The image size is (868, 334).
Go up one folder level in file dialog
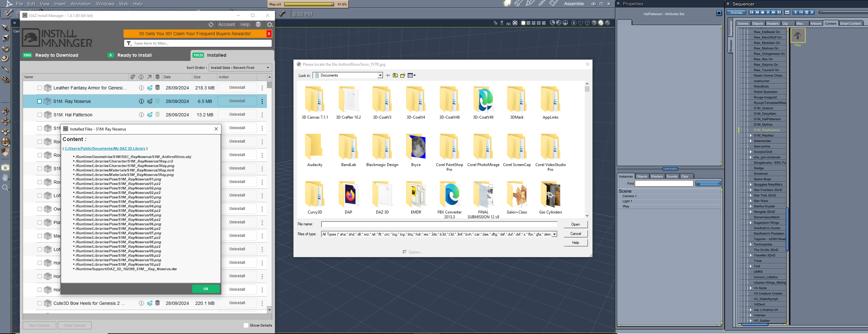click(x=395, y=75)
